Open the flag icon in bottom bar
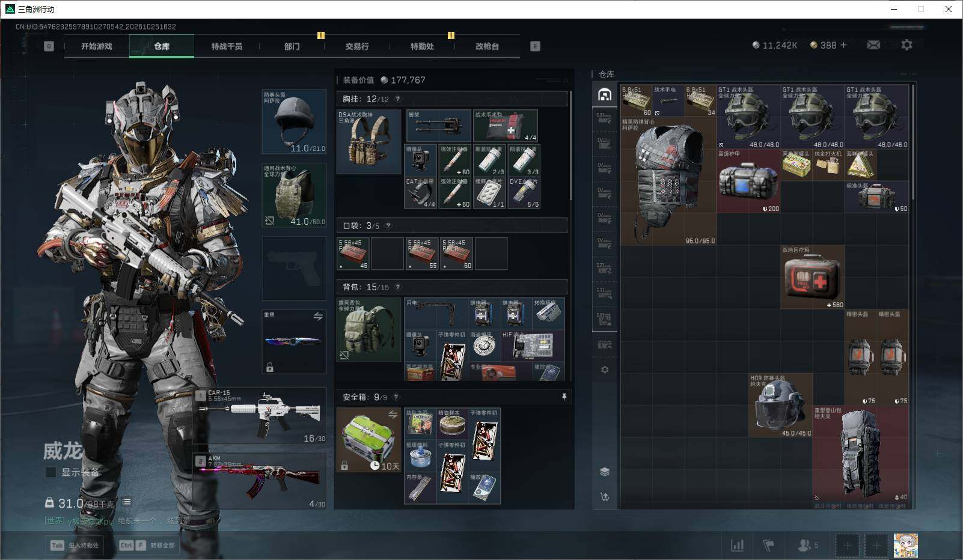The height and width of the screenshot is (560, 963). tap(768, 545)
